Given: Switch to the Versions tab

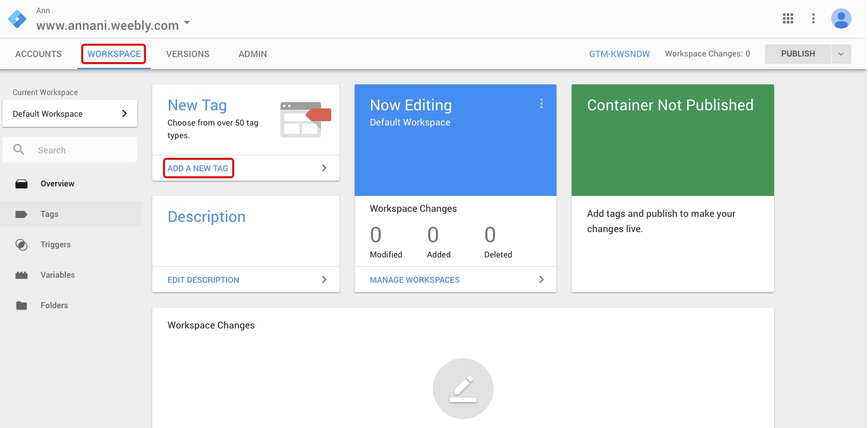Looking at the screenshot, I should 188,54.
